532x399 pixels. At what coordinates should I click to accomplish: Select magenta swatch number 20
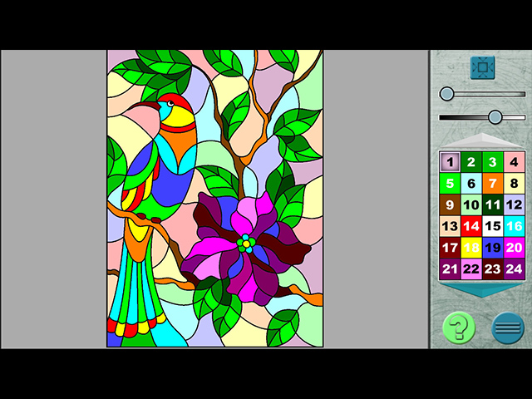515,248
